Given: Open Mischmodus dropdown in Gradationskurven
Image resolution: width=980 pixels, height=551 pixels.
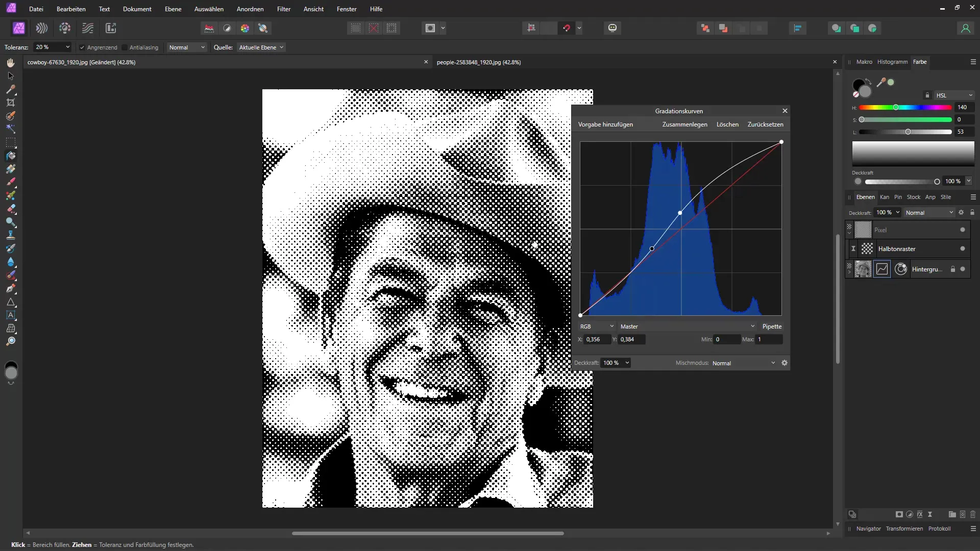Looking at the screenshot, I should [x=744, y=363].
